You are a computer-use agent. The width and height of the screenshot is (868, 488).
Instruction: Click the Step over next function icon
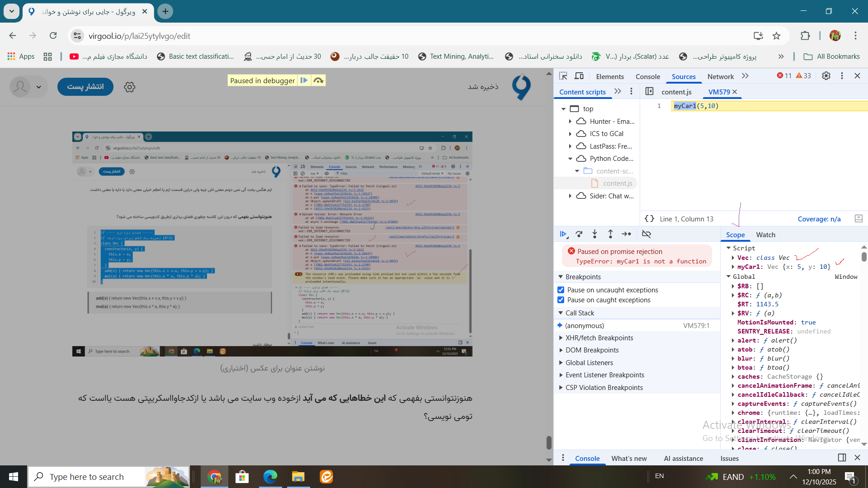(579, 234)
